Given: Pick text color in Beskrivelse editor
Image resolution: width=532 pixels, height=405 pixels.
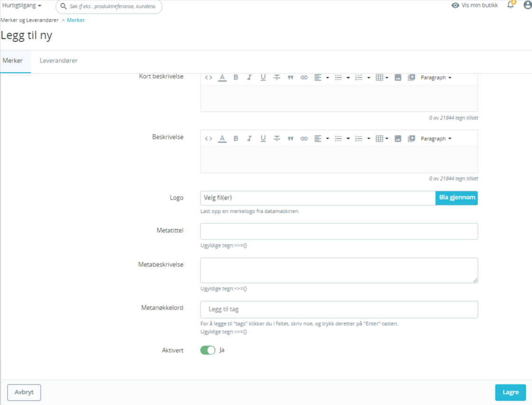Looking at the screenshot, I should point(222,138).
